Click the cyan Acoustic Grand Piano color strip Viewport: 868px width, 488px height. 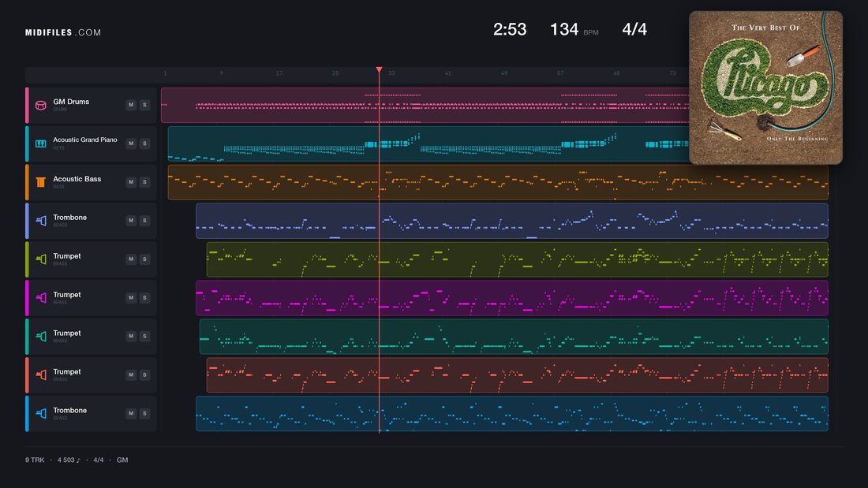[27, 143]
